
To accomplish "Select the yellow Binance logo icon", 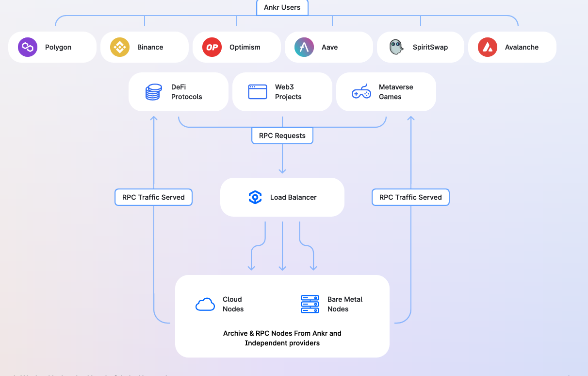I will coord(120,47).
